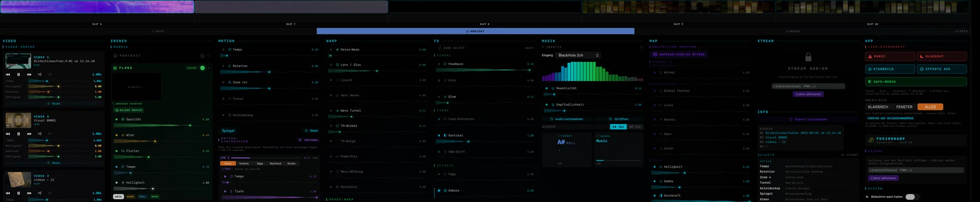980x202 pixels.
Task: Enable Safe-Modus
Action: click(916, 82)
